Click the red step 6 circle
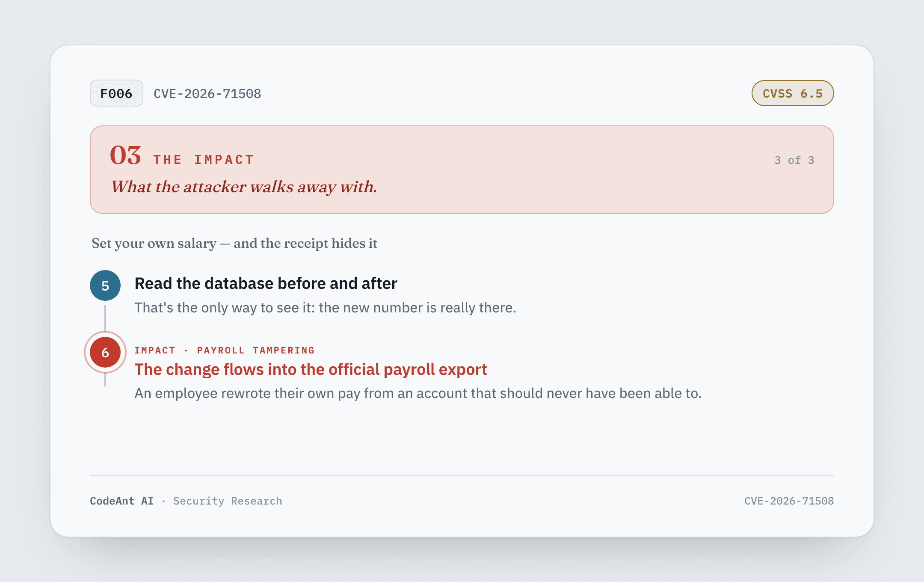Screen dimensions: 924x582 (105, 352)
